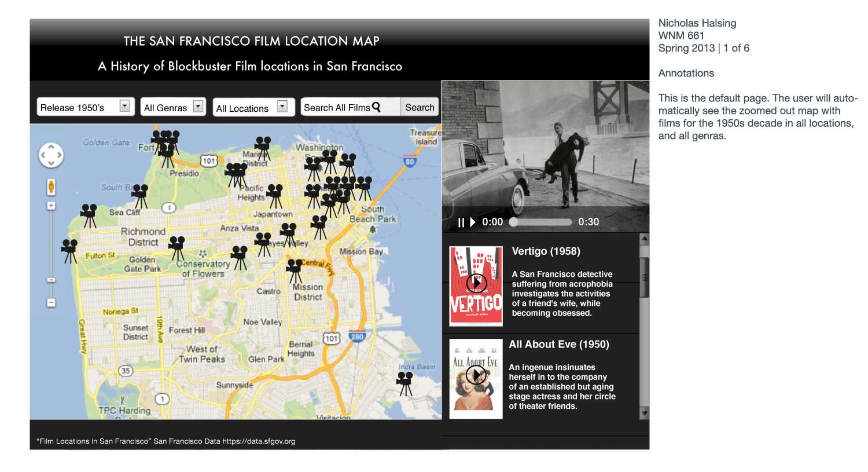This screenshot has width=868, height=472.
Task: Click the camera marker at South Bay label
Action: (x=140, y=196)
